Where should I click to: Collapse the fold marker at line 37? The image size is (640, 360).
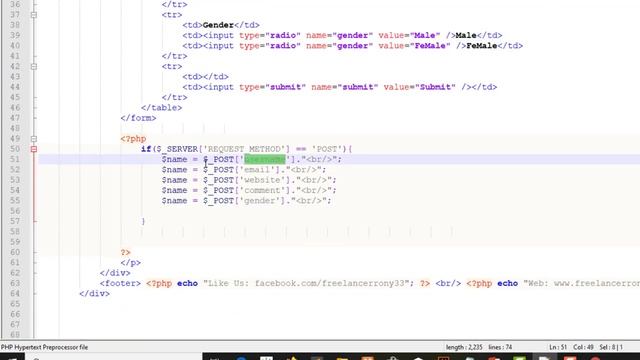coord(34,15)
